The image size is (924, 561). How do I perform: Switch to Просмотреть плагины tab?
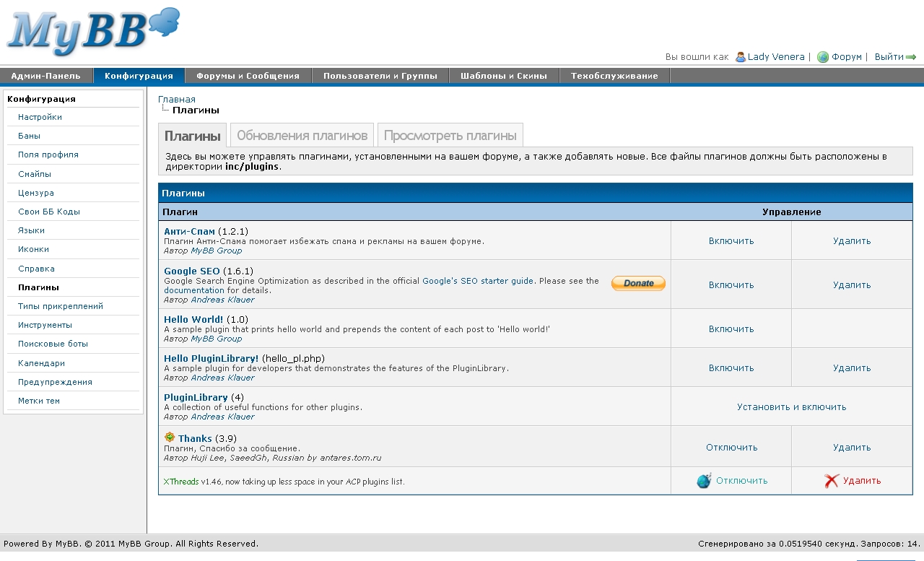pyautogui.click(x=450, y=136)
